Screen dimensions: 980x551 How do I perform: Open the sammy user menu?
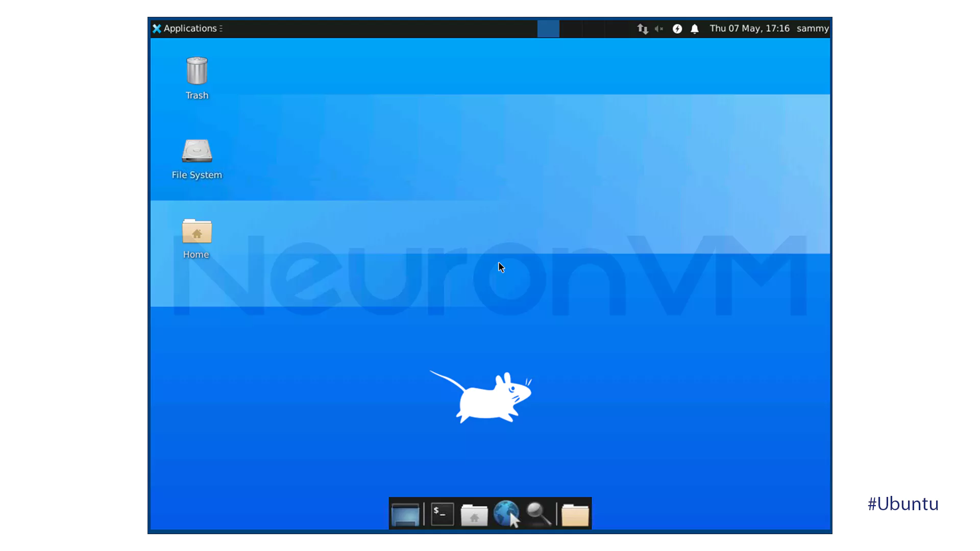click(x=813, y=29)
